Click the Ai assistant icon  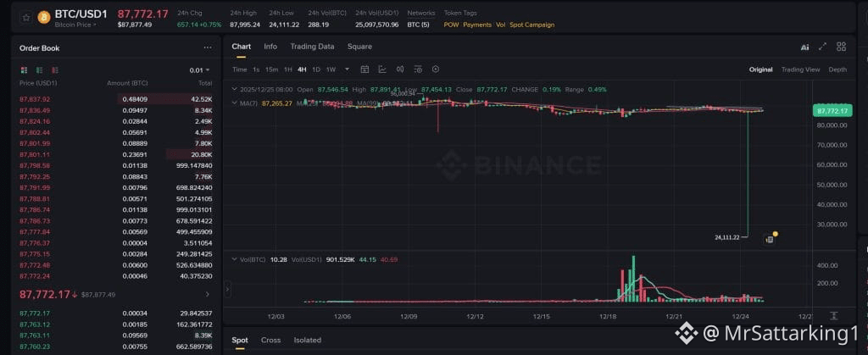[x=804, y=47]
